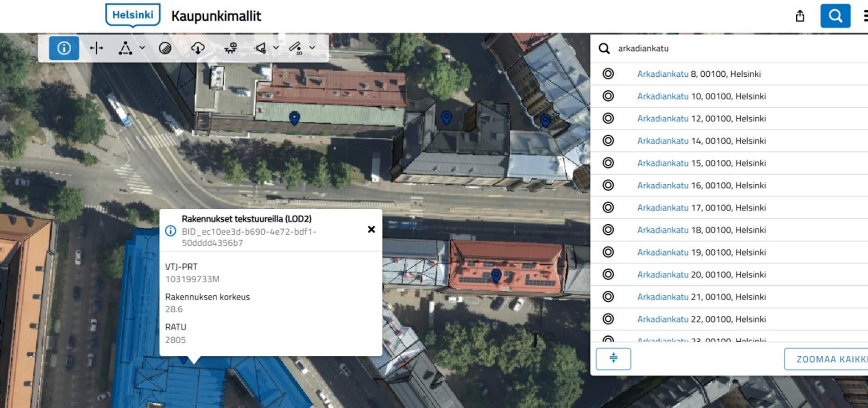Toggle the feature info tool

point(64,48)
